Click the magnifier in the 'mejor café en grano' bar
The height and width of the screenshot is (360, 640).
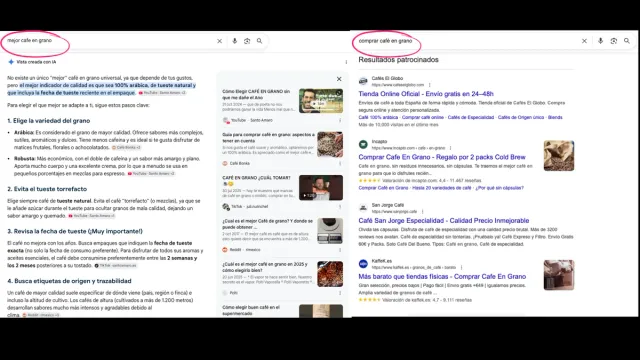[259, 41]
